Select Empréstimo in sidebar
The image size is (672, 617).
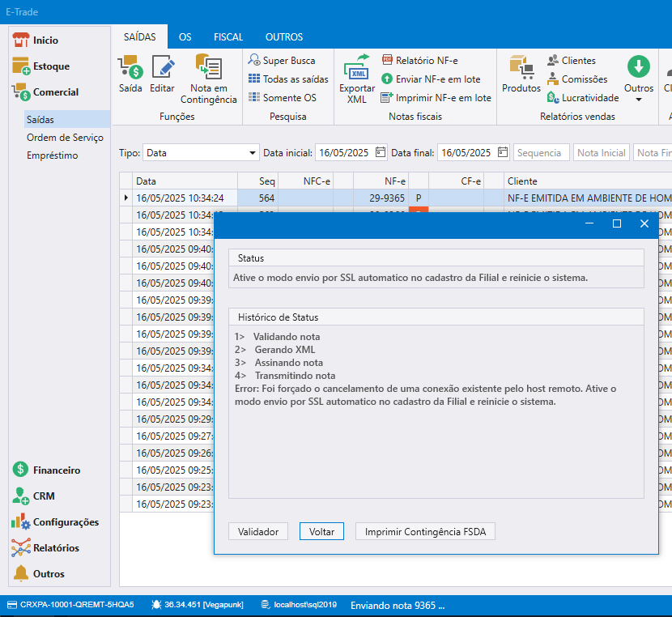coord(52,155)
